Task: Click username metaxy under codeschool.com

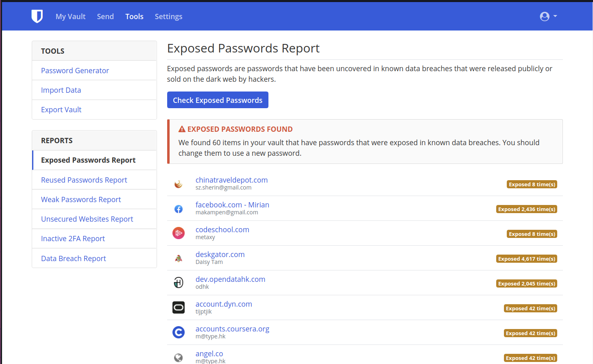Action: click(x=205, y=237)
